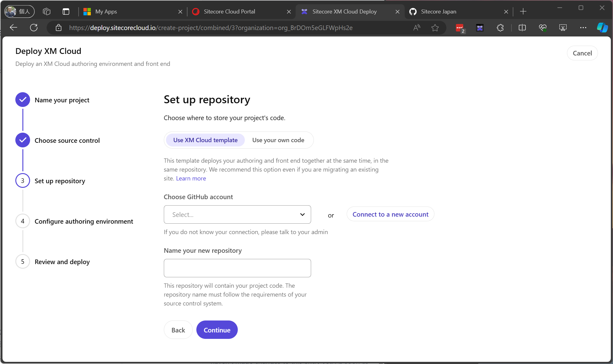Expand the Choose GitHub account dropdown
The width and height of the screenshot is (613, 364).
pos(238,214)
